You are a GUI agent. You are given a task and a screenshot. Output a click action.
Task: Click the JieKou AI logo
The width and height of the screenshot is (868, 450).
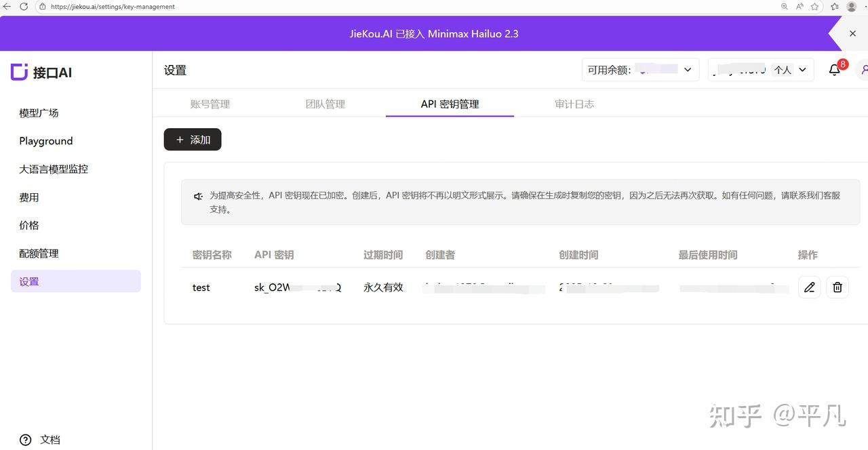coord(41,72)
